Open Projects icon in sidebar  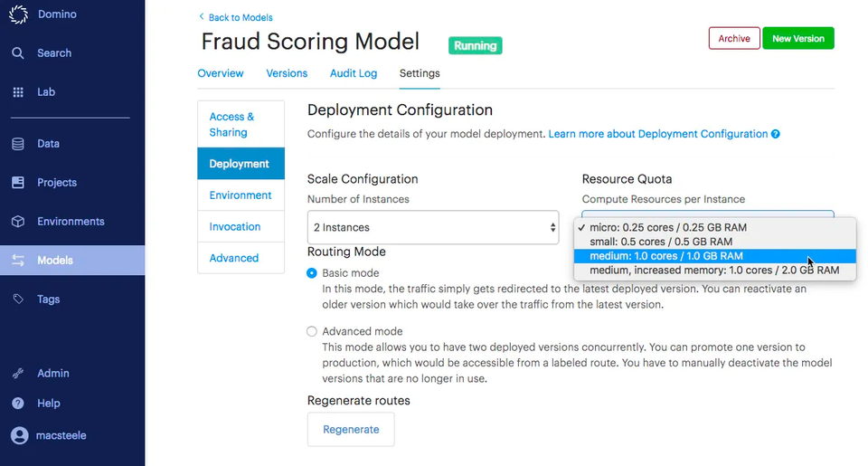(x=18, y=183)
